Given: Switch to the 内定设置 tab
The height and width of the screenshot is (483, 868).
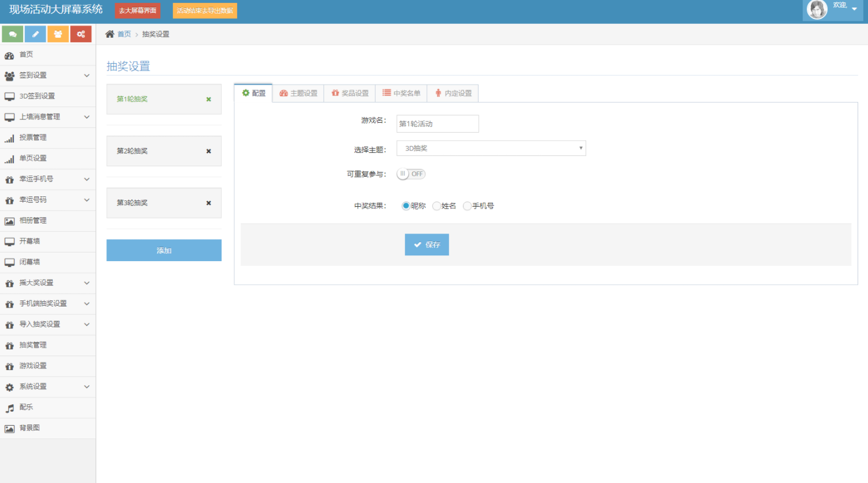Looking at the screenshot, I should tap(453, 93).
